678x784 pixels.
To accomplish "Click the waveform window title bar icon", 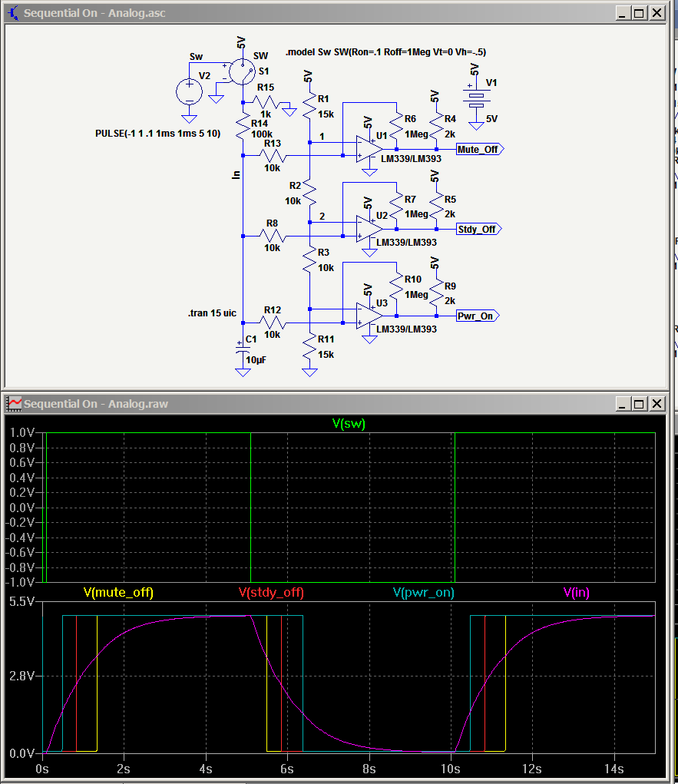I will pos(14,403).
